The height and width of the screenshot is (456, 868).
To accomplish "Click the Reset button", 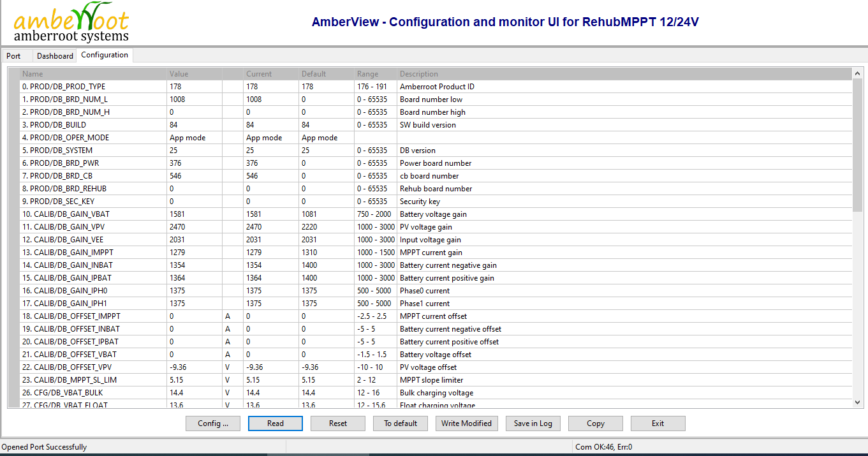I will [338, 423].
